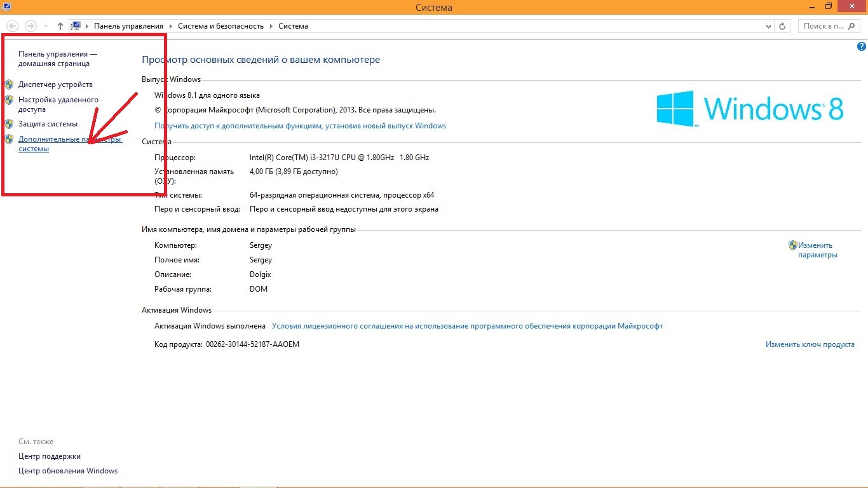Expand arrow after Система и безопасность breadcrumb
This screenshot has height=488, width=868.
271,26
